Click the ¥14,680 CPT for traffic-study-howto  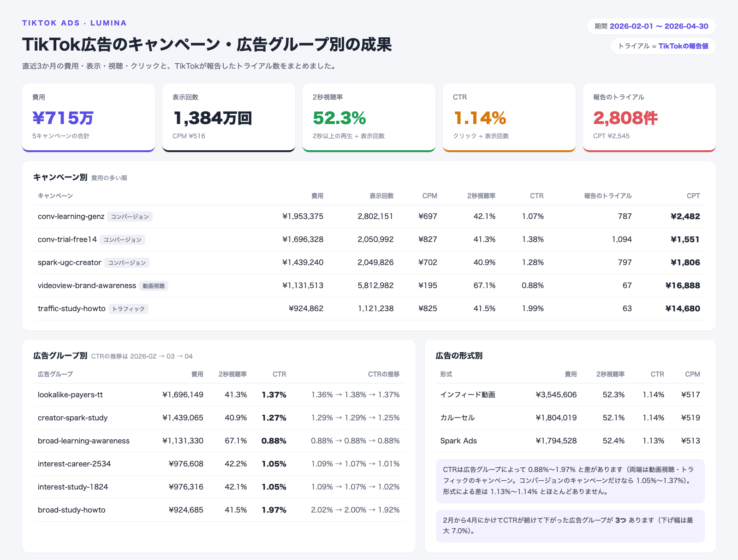pos(683,309)
